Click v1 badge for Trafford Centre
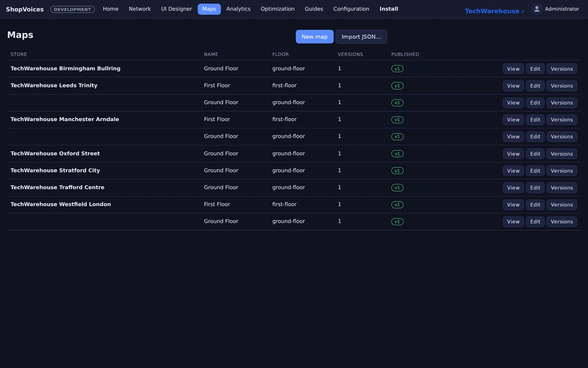This screenshot has width=588, height=368. 397,188
